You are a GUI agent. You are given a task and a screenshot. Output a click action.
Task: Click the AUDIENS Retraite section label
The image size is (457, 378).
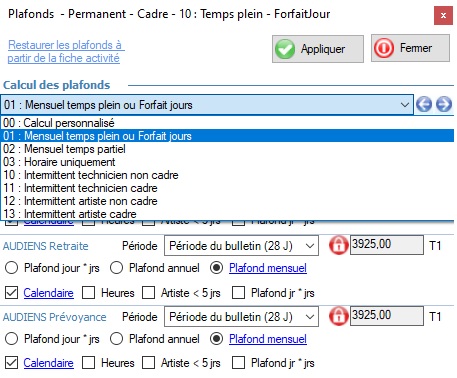pyautogui.click(x=46, y=246)
